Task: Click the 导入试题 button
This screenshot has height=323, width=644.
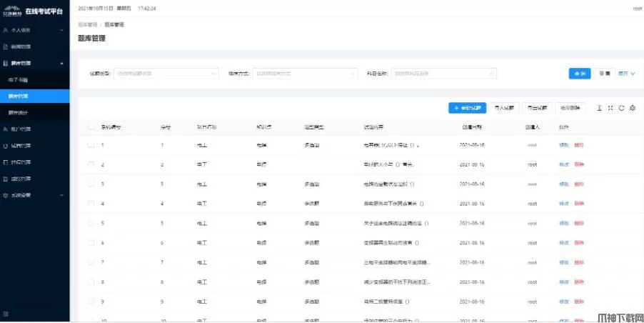Action: [504, 108]
